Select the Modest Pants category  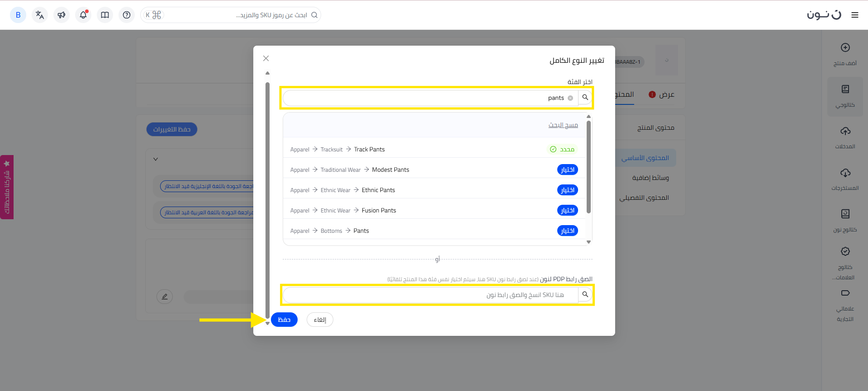[x=567, y=170]
